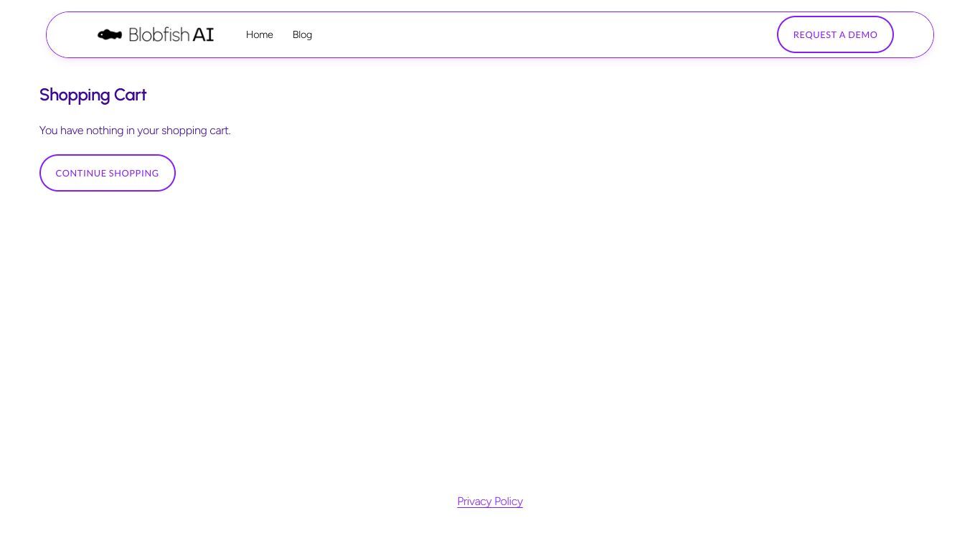
Task: Return to shopping with Continue Shopping
Action: click(x=107, y=173)
